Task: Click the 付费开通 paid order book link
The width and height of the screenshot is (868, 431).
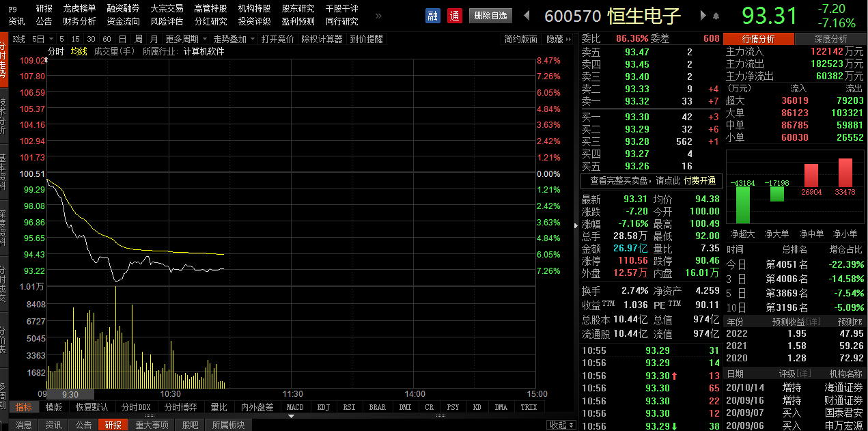Action: pos(700,180)
